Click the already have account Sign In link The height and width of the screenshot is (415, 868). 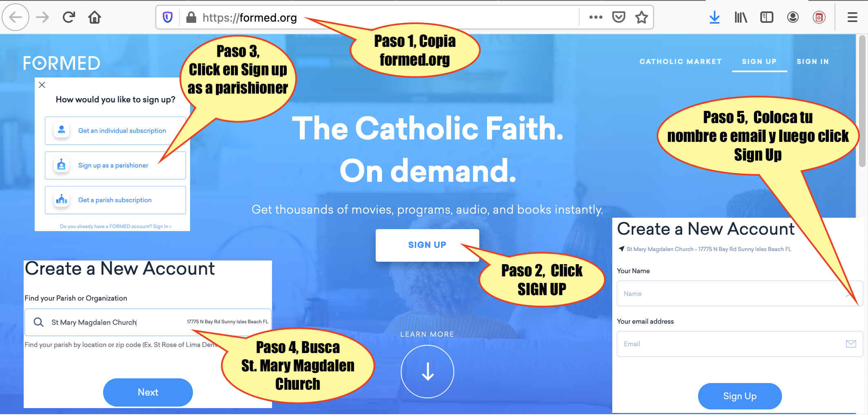115,226
